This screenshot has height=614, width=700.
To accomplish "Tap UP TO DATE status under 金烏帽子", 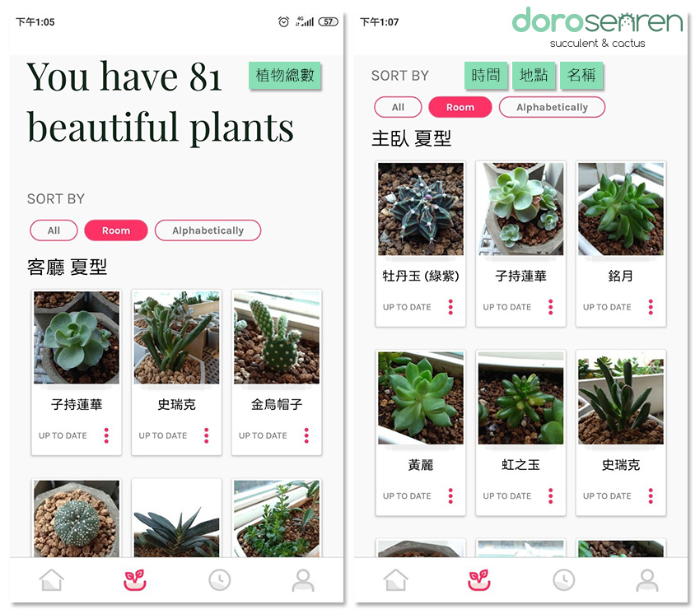I will tap(263, 435).
